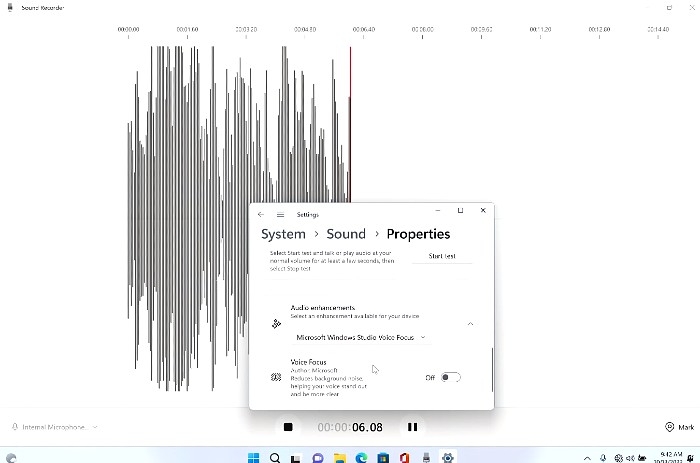Turn on the Voice Focus toggle

coord(450,377)
